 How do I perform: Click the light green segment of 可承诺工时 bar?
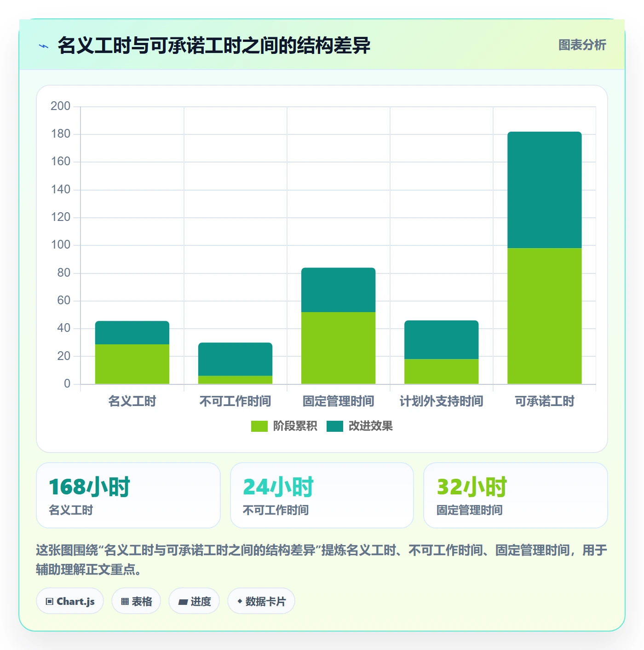(x=544, y=316)
